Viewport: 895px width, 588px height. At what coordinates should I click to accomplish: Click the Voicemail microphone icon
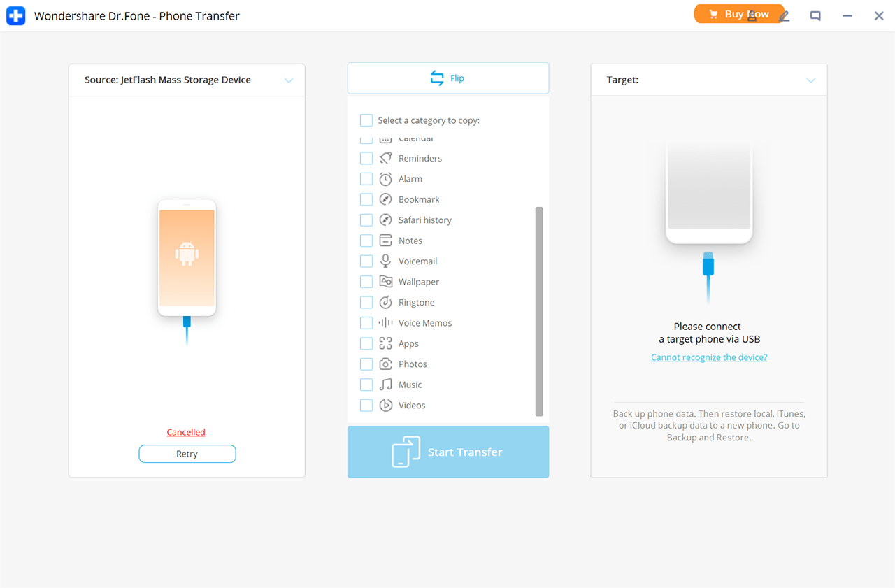click(x=385, y=261)
